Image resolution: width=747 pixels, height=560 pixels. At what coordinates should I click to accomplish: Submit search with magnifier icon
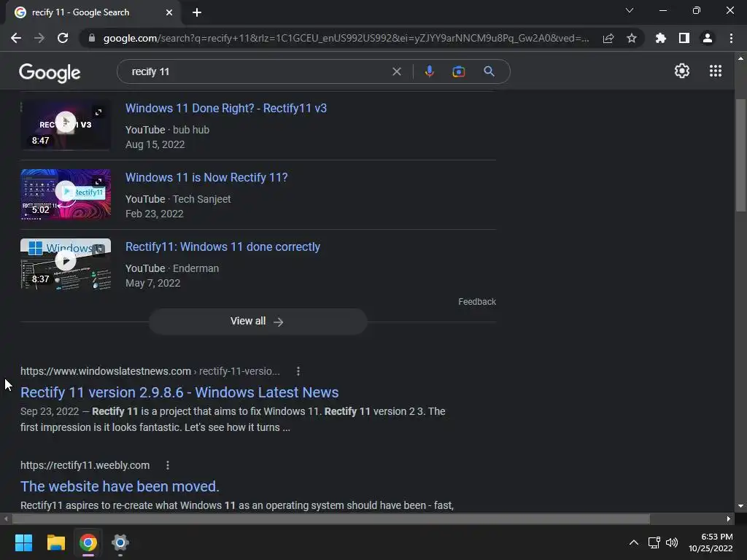pyautogui.click(x=489, y=71)
